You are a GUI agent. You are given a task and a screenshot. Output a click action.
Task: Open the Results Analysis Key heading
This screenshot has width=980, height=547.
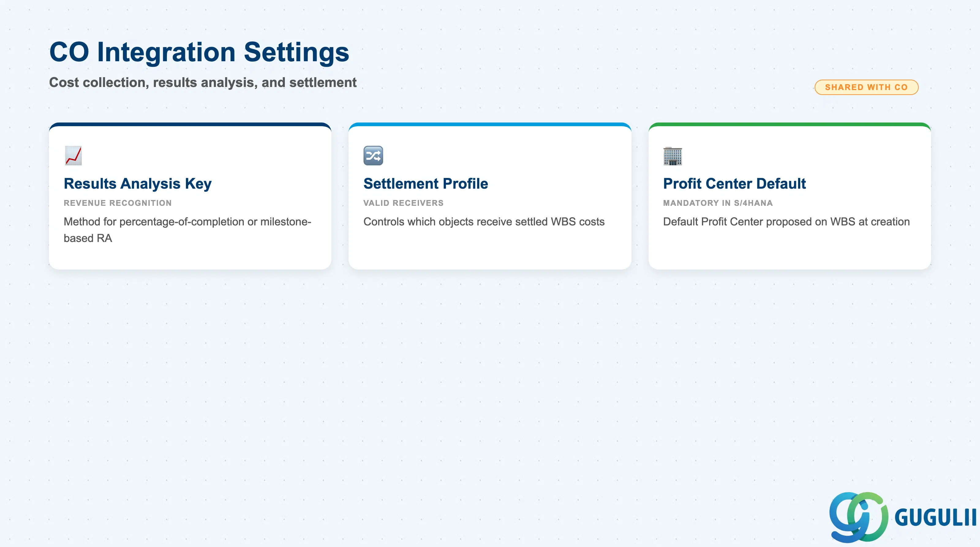click(137, 183)
